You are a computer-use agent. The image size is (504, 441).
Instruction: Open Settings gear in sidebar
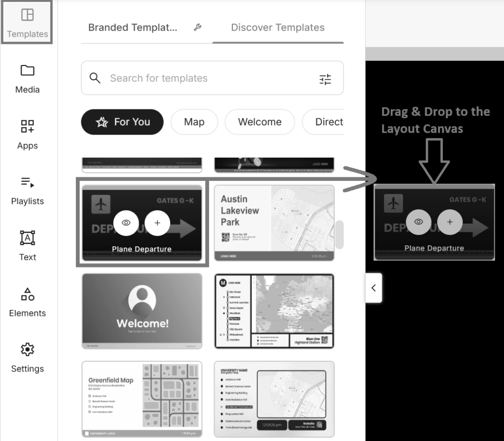pyautogui.click(x=27, y=357)
